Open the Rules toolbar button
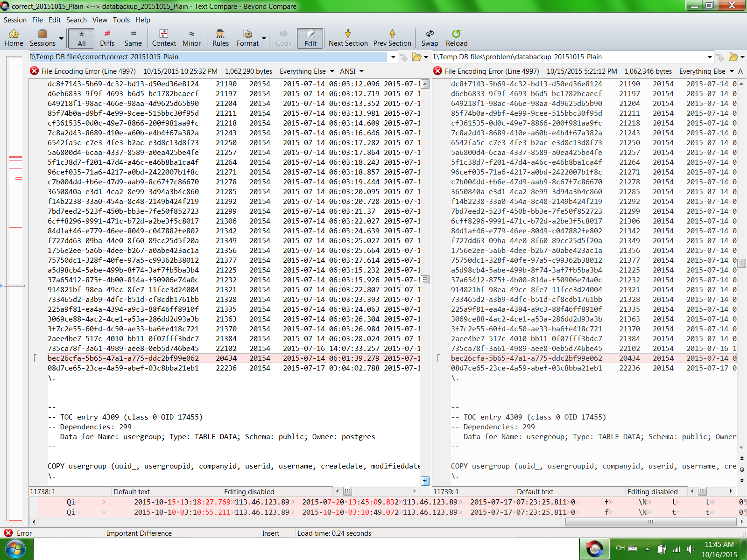The image size is (747, 560). coord(220,38)
